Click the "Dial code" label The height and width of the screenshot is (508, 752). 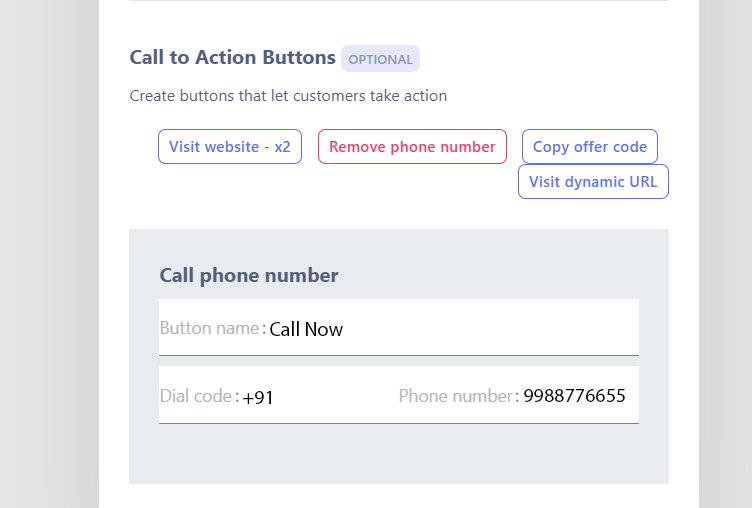196,396
